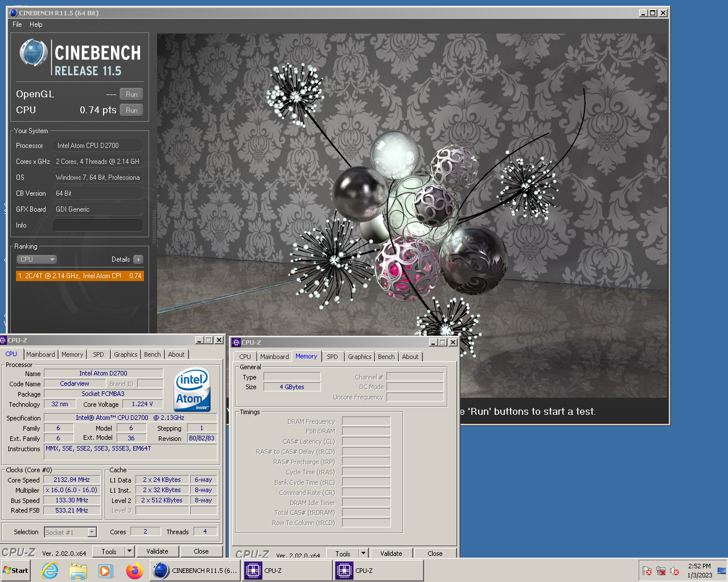Click Close button in CPU-Z window showing Memory tab

tap(435, 554)
